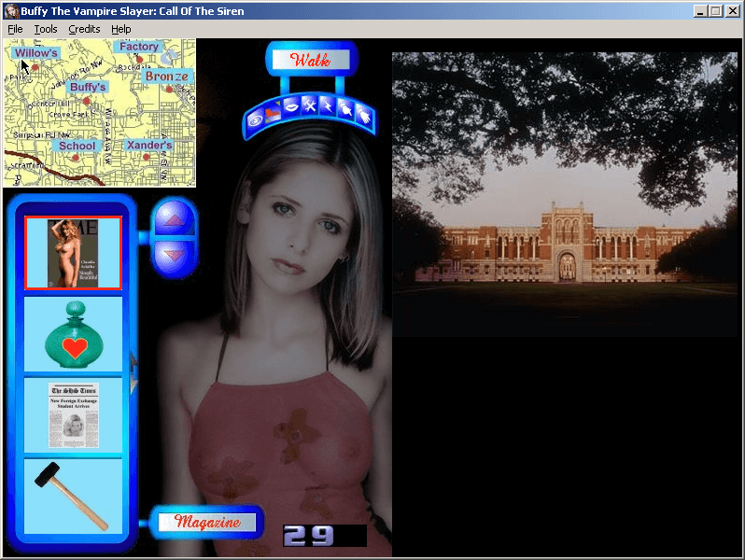The height and width of the screenshot is (560, 745).
Task: Travel to the Bronze on the map
Action: pos(166,76)
